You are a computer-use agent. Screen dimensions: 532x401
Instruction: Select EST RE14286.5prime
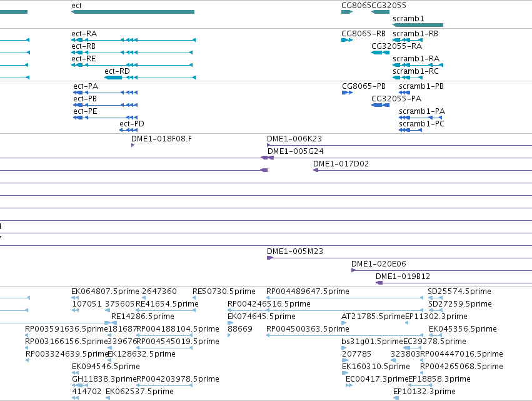pyautogui.click(x=143, y=317)
